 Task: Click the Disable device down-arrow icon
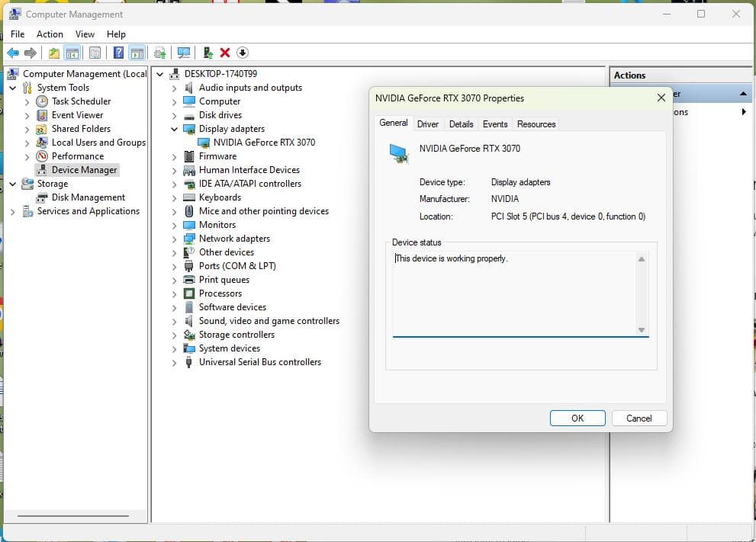pos(243,53)
